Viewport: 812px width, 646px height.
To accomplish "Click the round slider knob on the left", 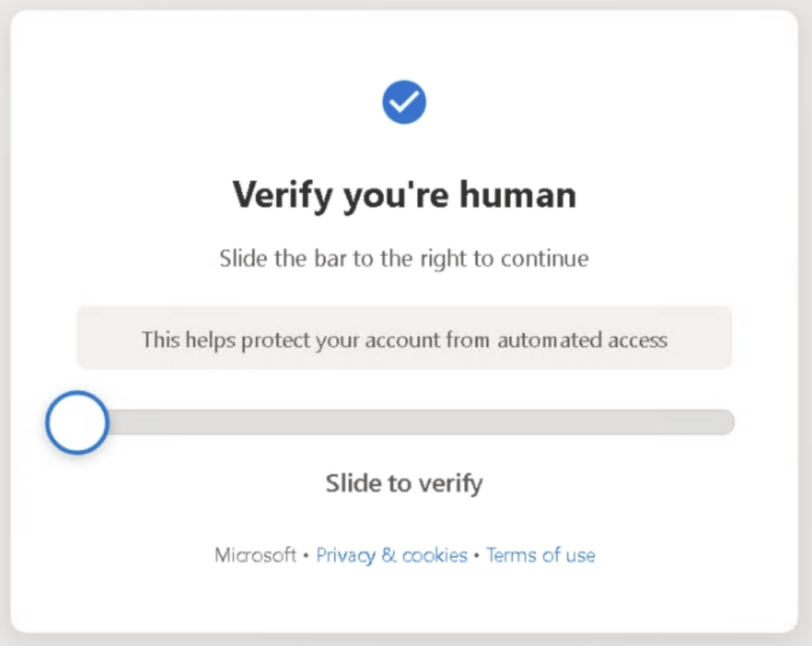I will point(76,422).
